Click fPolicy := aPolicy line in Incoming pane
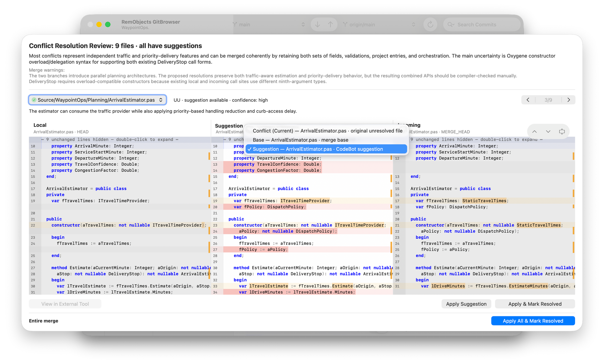This screenshot has width=604, height=364. pos(445,249)
